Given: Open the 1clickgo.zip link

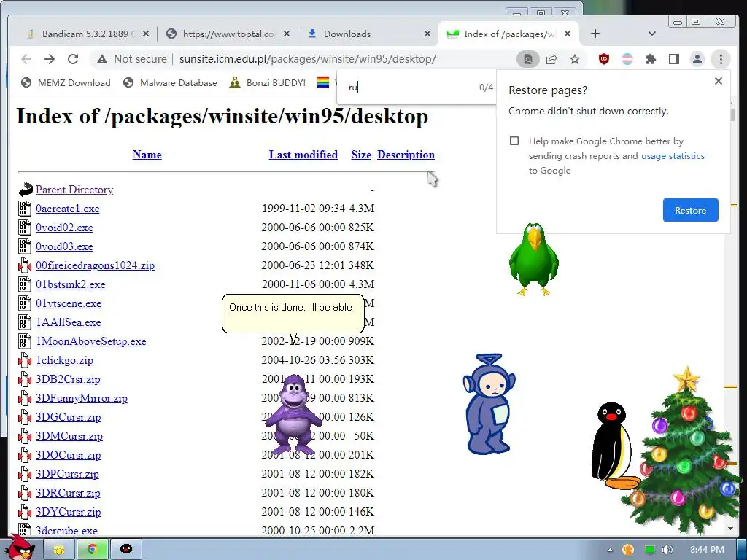Looking at the screenshot, I should tap(64, 360).
